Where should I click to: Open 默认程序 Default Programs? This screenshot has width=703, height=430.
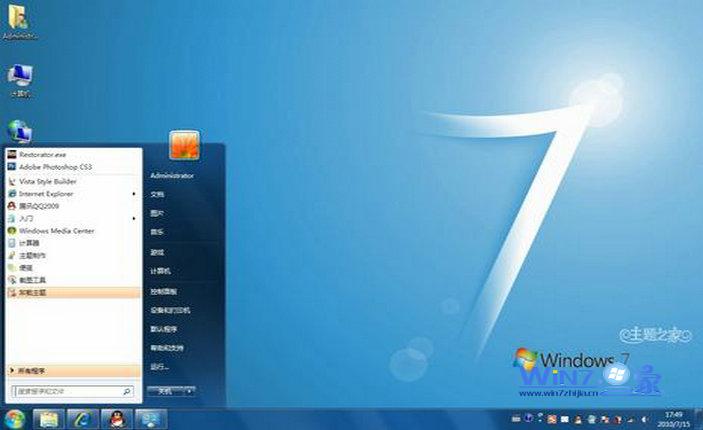pyautogui.click(x=164, y=329)
